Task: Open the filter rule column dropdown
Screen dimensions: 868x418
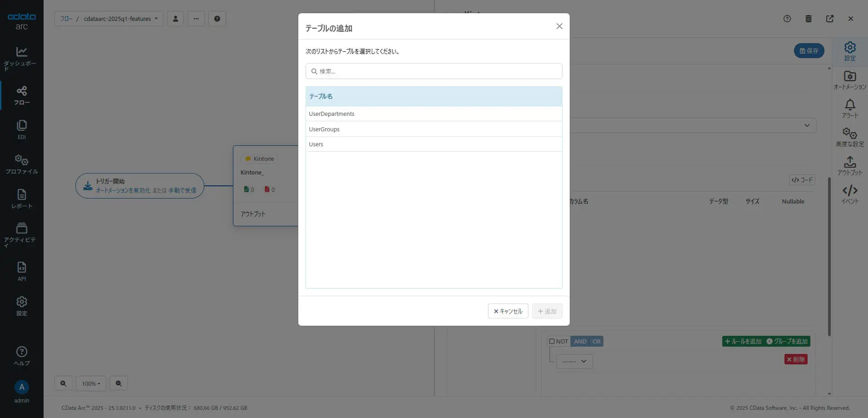Action: [574, 361]
